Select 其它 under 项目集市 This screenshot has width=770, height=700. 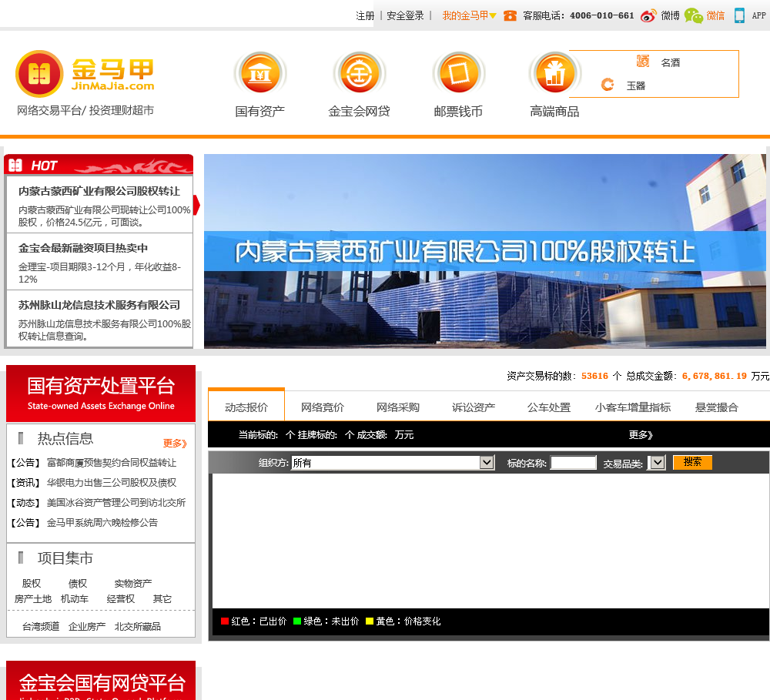[x=162, y=599]
